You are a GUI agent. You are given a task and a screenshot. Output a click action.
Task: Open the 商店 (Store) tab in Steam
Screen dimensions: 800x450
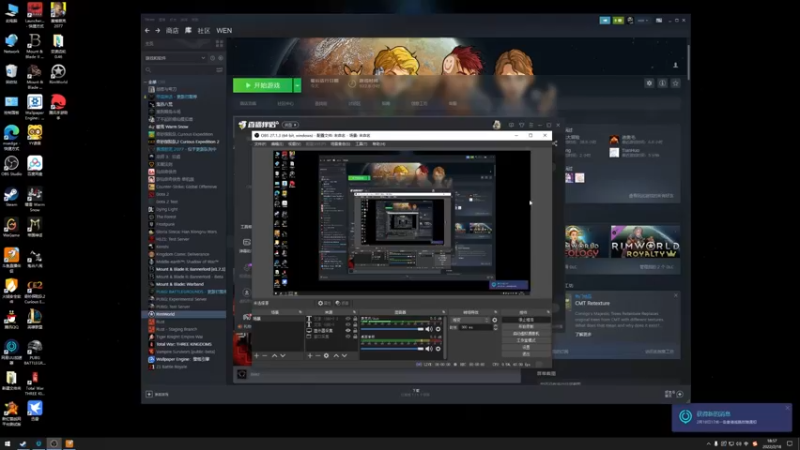pos(172,31)
